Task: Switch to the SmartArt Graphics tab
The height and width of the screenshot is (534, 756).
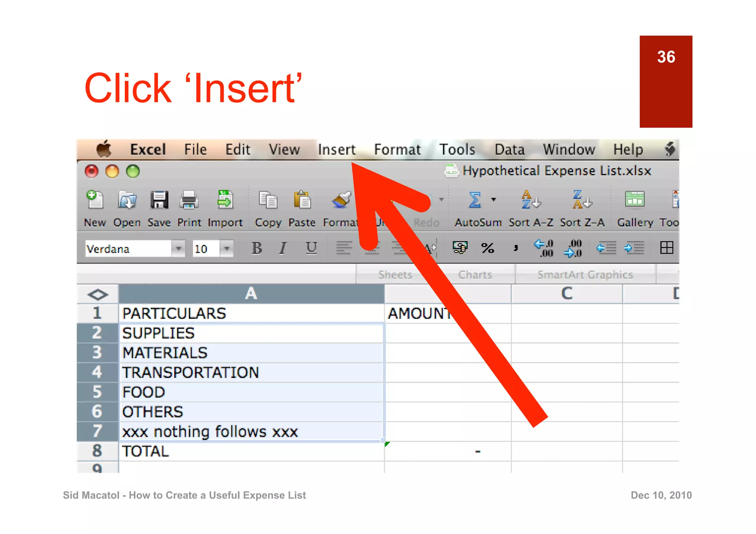Action: click(585, 275)
